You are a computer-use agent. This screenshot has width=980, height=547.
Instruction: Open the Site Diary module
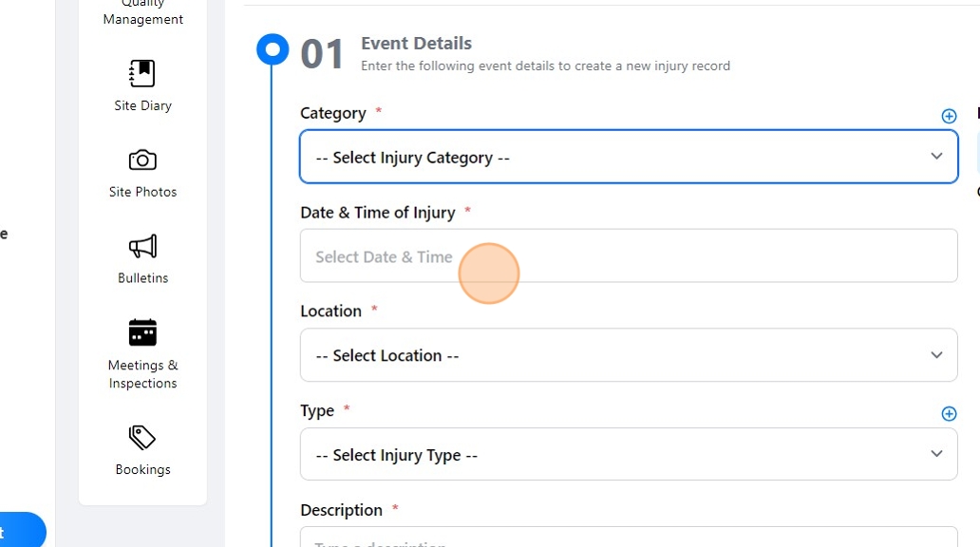pyautogui.click(x=142, y=74)
